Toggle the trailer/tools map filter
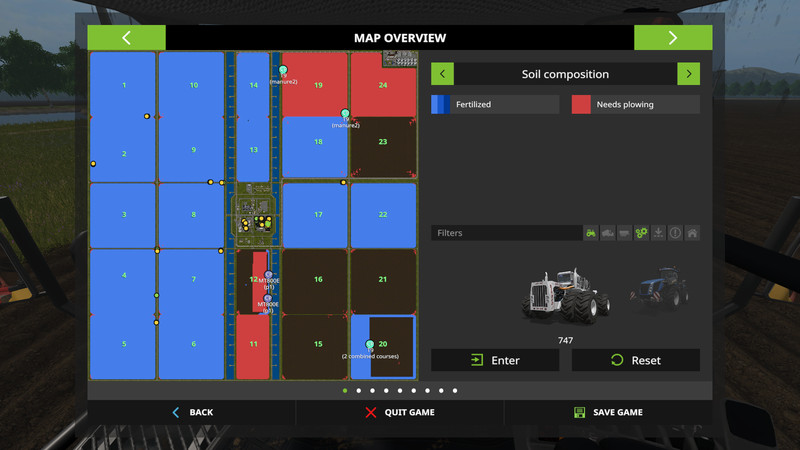Viewport: 800px width, 450px height. point(625,233)
